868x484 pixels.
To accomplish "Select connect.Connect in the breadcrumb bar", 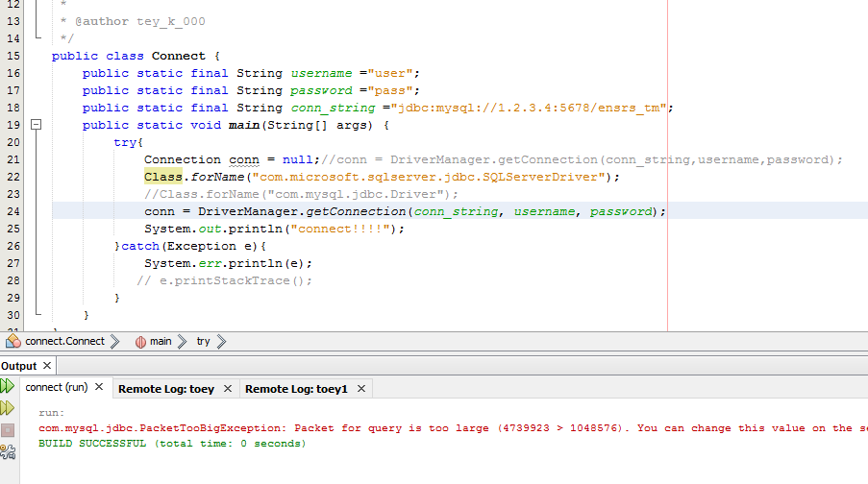I will tap(64, 341).
